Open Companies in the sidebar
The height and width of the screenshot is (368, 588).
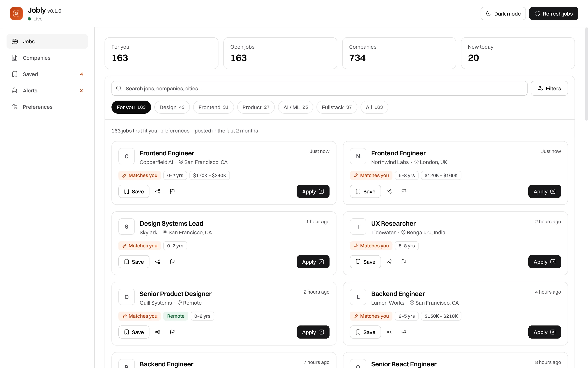(47, 58)
